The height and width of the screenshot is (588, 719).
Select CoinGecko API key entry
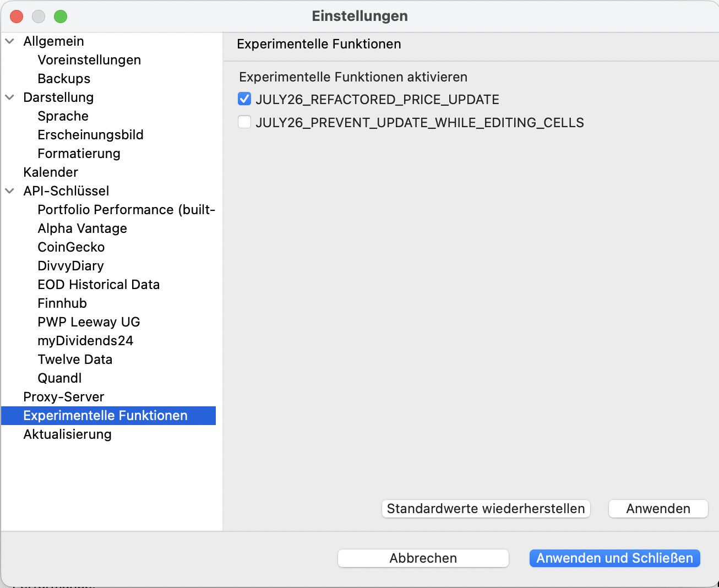pos(71,247)
